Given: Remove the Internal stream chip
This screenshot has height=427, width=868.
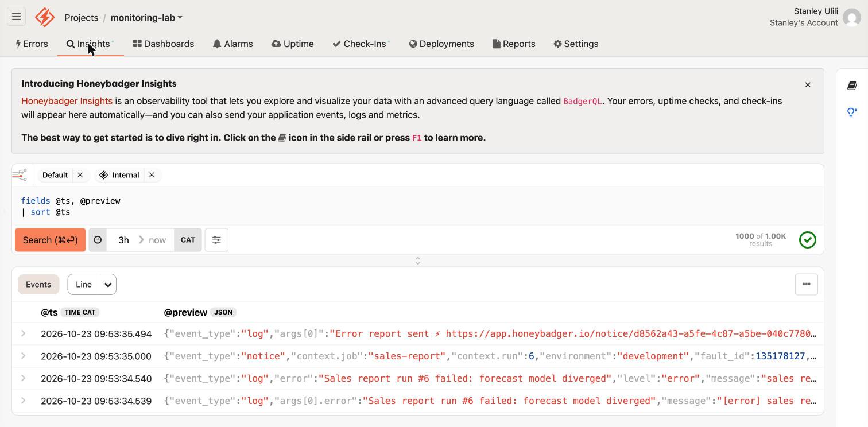Looking at the screenshot, I should click(x=152, y=175).
